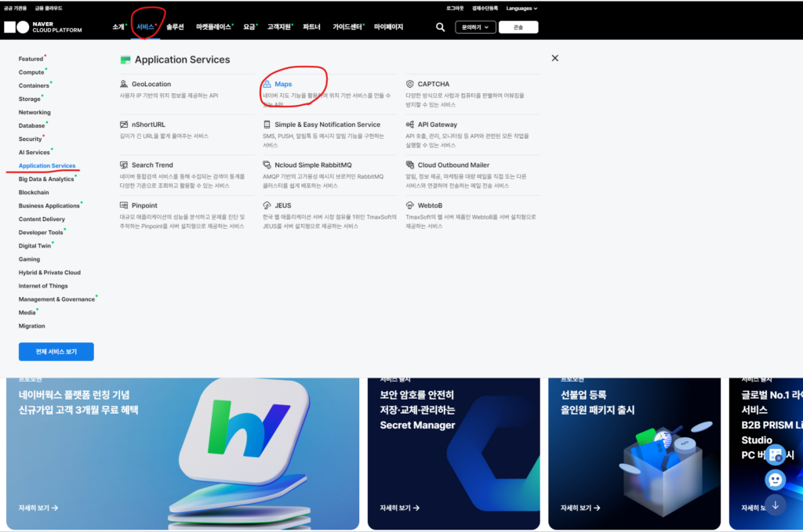Click the Ncloud Simple RabbitMQ icon

(x=267, y=165)
